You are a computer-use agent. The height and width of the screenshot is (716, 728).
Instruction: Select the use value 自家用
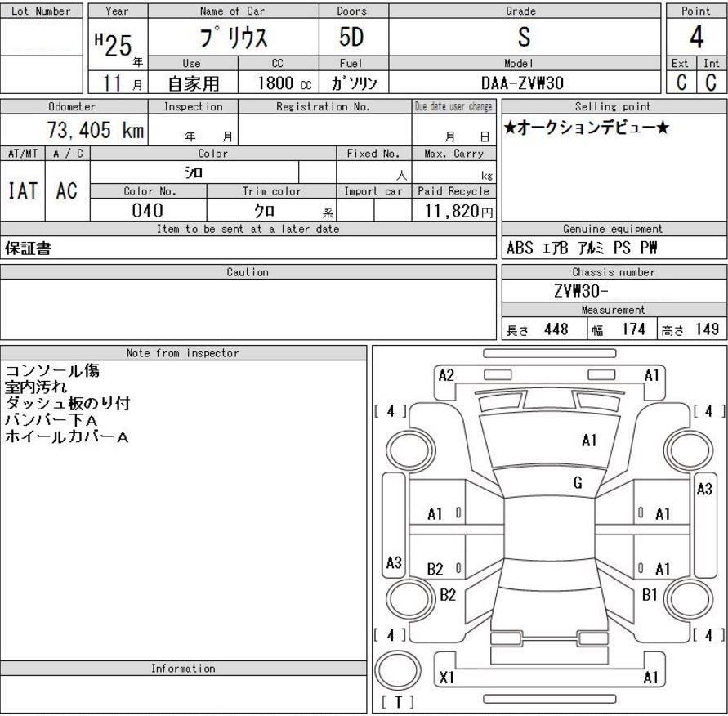click(x=194, y=83)
